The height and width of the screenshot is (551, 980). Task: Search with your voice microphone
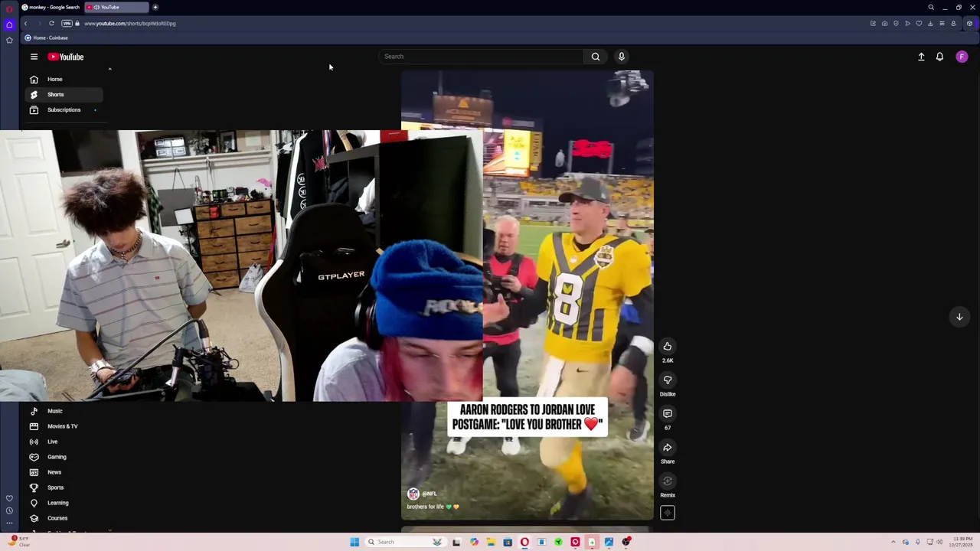pos(622,56)
